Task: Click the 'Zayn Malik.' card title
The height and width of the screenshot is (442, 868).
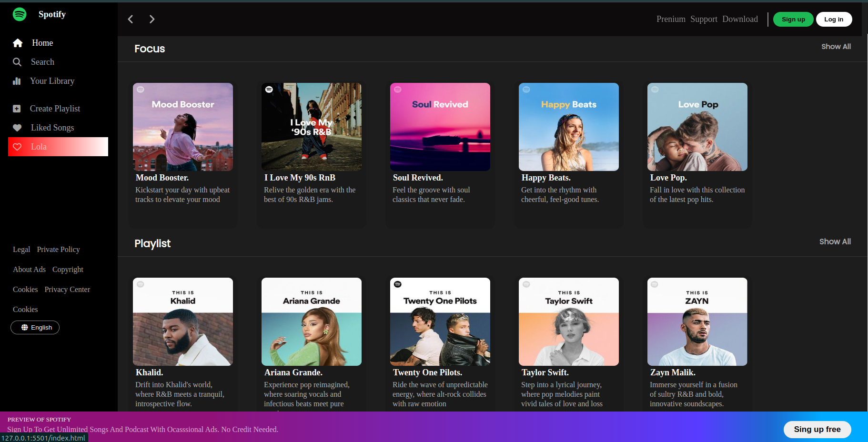Action: click(x=673, y=372)
